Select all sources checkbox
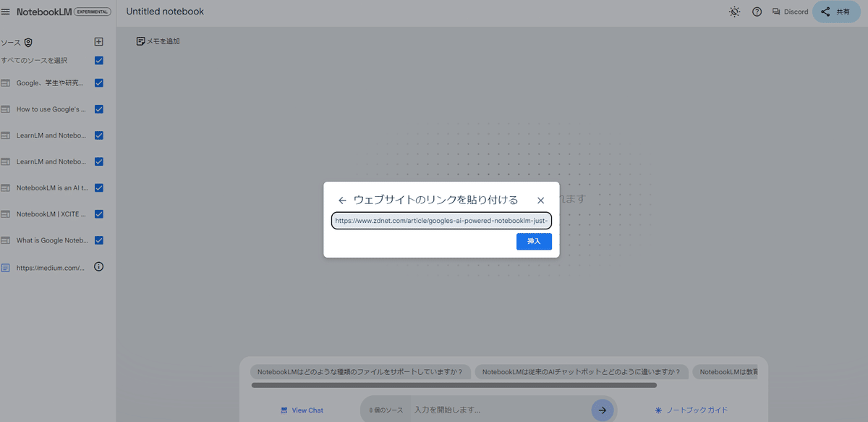The image size is (868, 422). click(x=99, y=61)
